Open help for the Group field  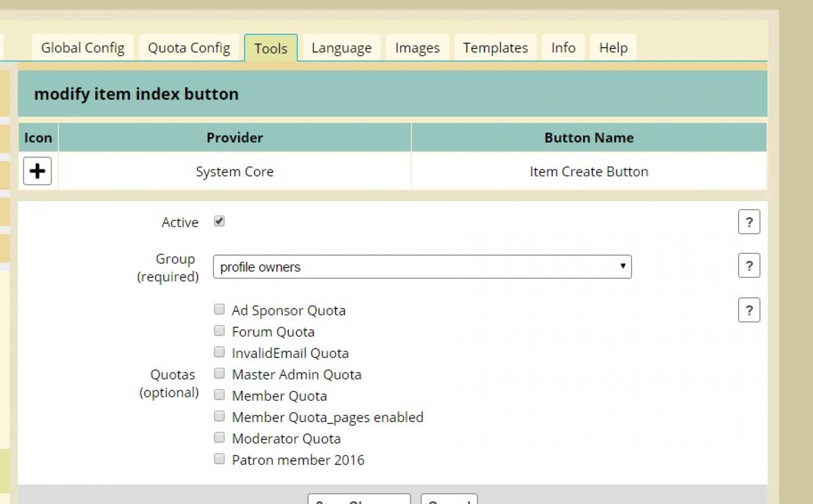point(749,266)
